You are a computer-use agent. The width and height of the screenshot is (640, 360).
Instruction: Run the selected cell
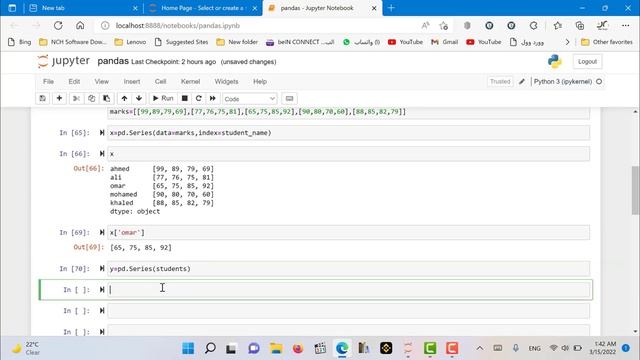point(163,98)
